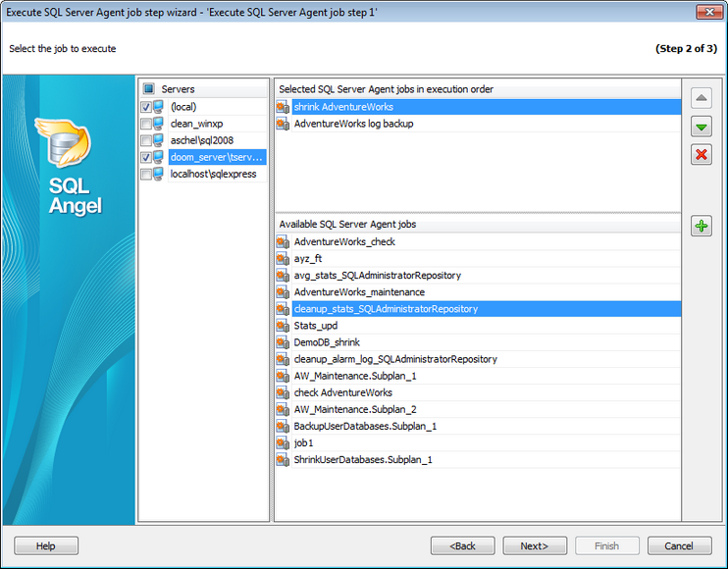Proceed with the Next> button

point(535,545)
